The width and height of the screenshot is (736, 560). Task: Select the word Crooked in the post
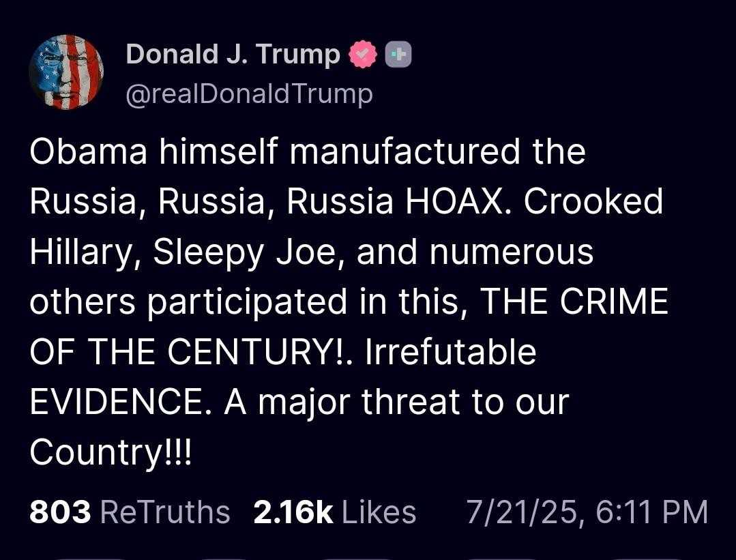(x=593, y=201)
